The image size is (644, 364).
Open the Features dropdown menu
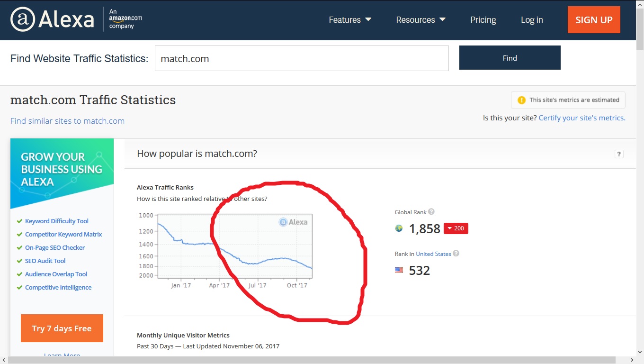coord(350,20)
